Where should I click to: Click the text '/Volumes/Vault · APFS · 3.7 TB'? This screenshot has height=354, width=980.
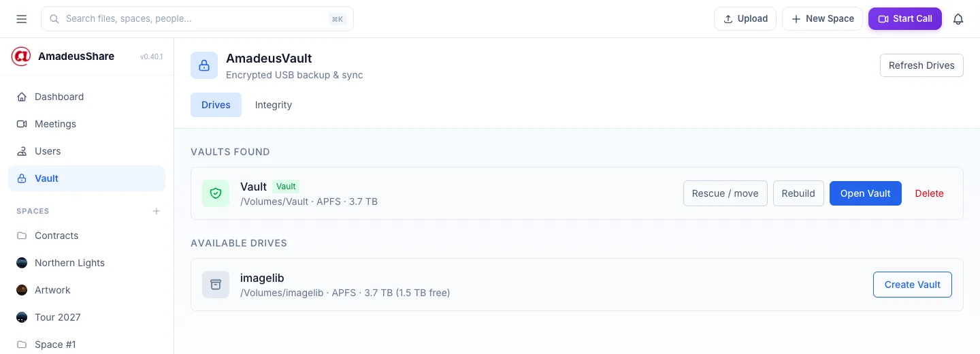coord(309,202)
